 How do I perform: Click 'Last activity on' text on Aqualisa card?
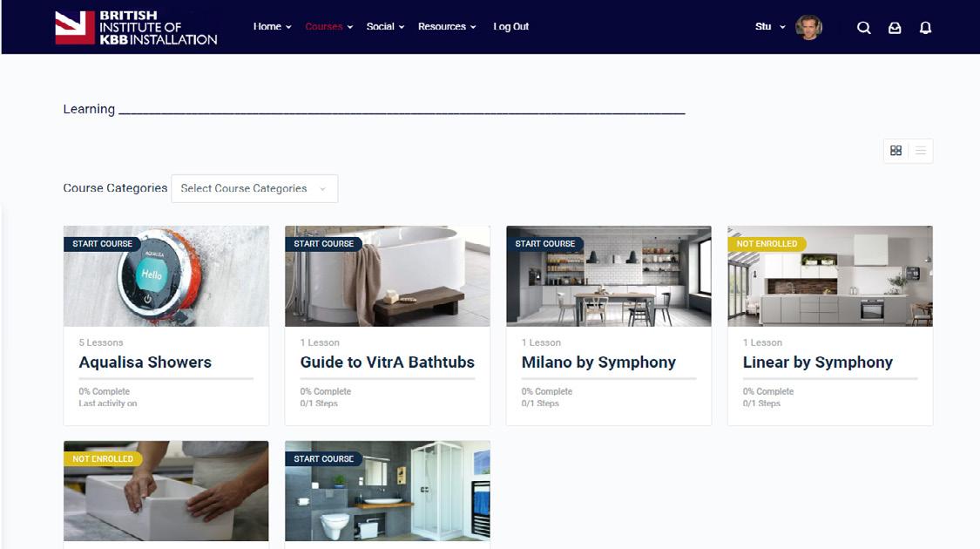tap(107, 403)
